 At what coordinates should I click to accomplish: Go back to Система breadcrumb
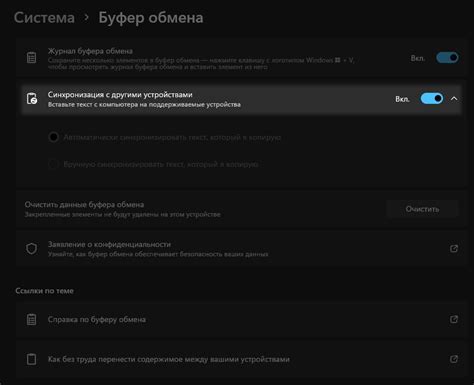44,18
